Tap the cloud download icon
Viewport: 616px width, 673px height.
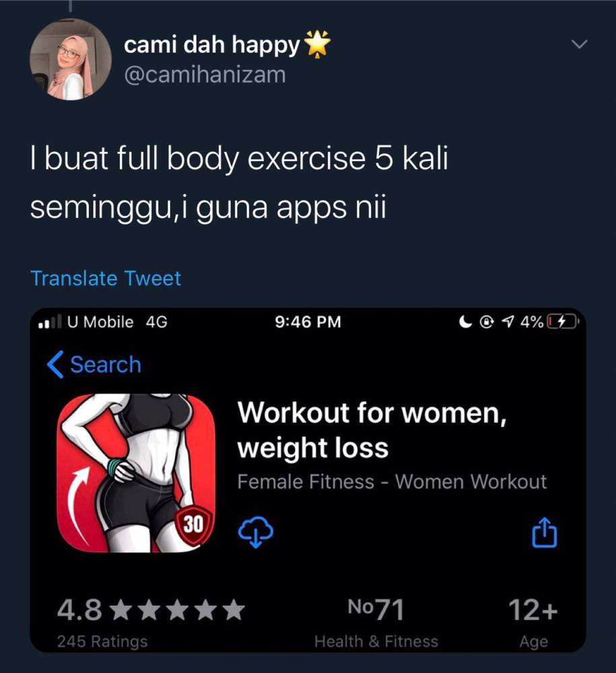tap(255, 532)
